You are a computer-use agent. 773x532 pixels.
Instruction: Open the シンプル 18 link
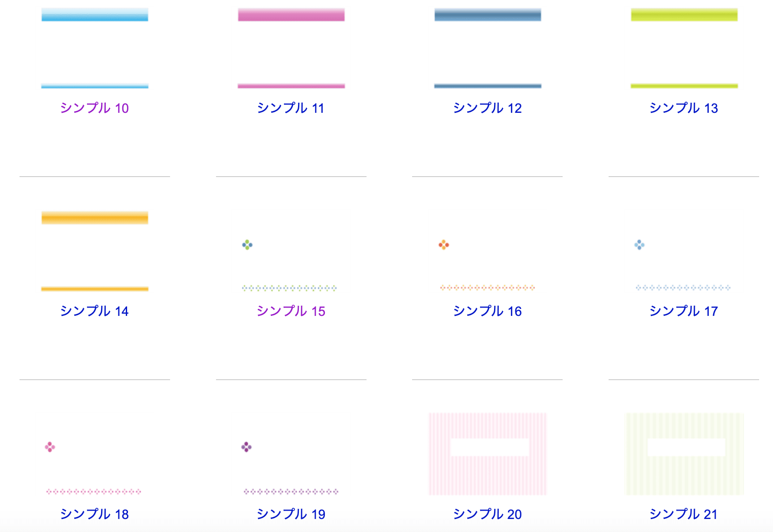pos(95,514)
